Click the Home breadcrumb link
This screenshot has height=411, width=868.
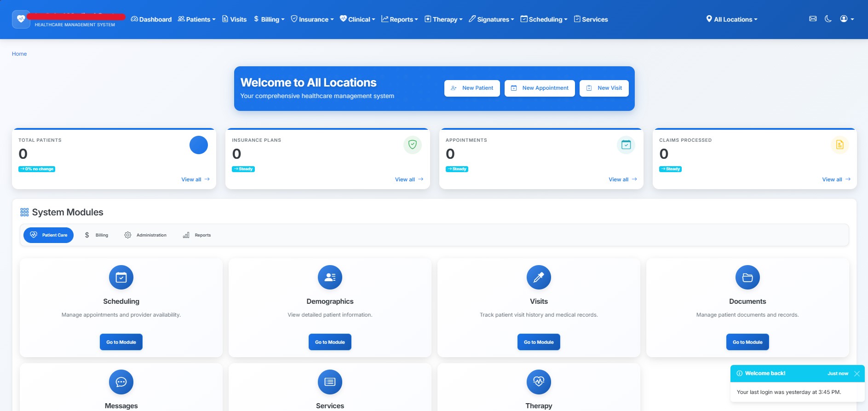pyautogui.click(x=19, y=54)
